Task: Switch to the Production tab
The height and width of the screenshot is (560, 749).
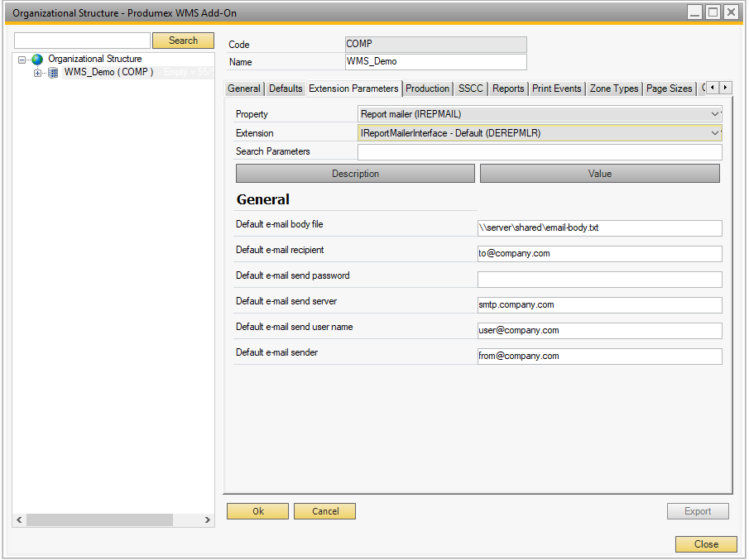Action: pyautogui.click(x=427, y=89)
